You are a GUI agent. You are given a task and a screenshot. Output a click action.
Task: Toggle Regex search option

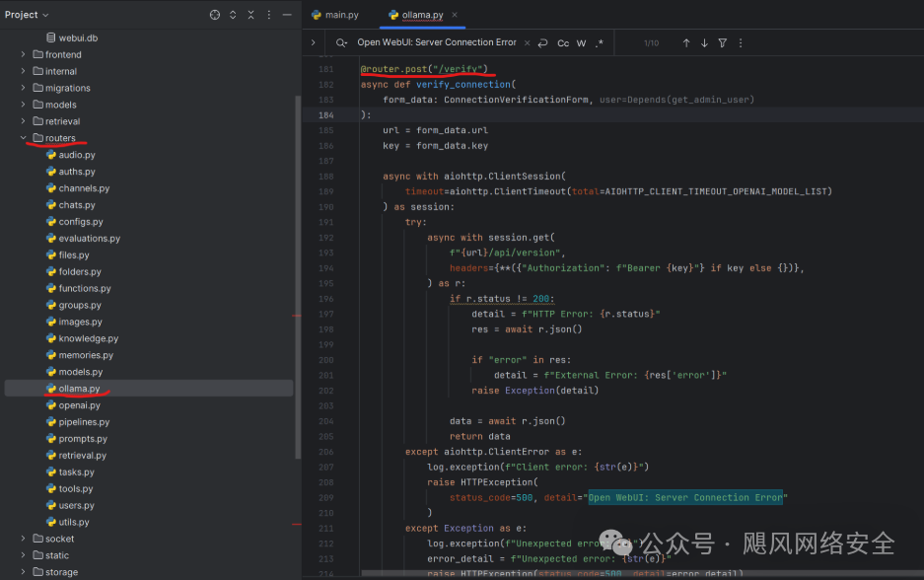point(600,43)
